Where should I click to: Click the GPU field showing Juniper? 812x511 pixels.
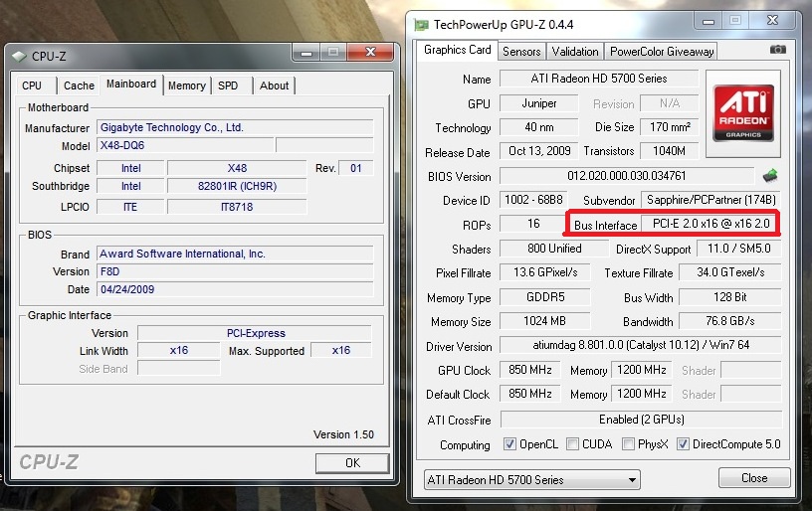pos(538,103)
